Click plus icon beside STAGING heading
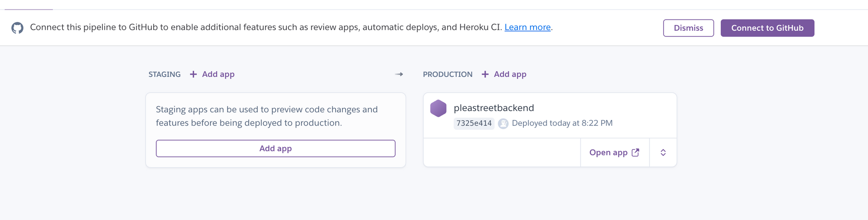The width and height of the screenshot is (868, 220). [x=194, y=75]
